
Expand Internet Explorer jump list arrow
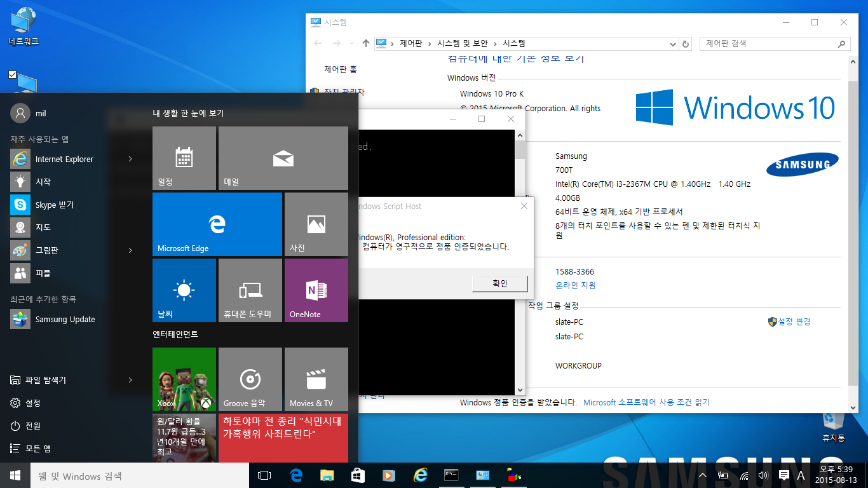130,159
